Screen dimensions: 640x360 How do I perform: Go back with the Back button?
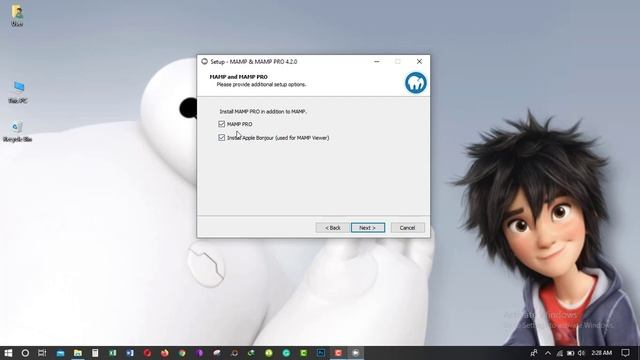tap(333, 228)
